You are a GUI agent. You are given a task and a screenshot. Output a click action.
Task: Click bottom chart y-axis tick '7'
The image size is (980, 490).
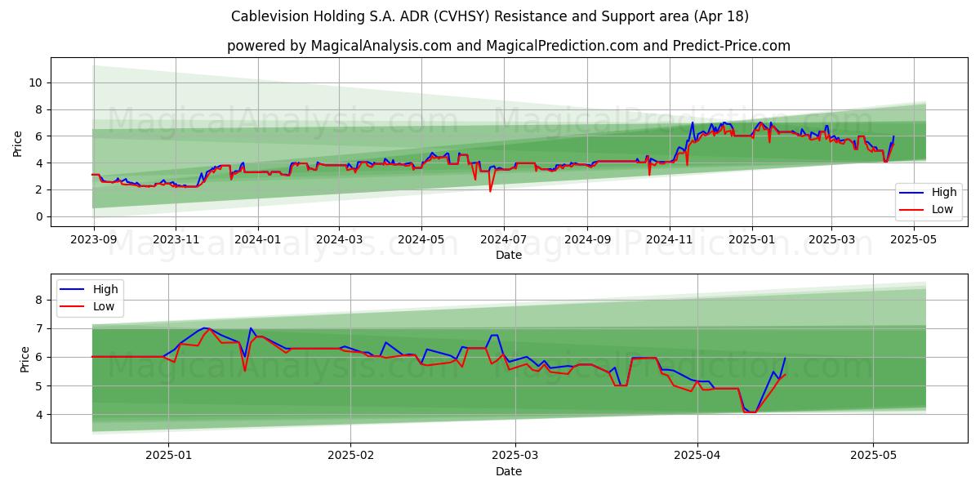[40, 328]
